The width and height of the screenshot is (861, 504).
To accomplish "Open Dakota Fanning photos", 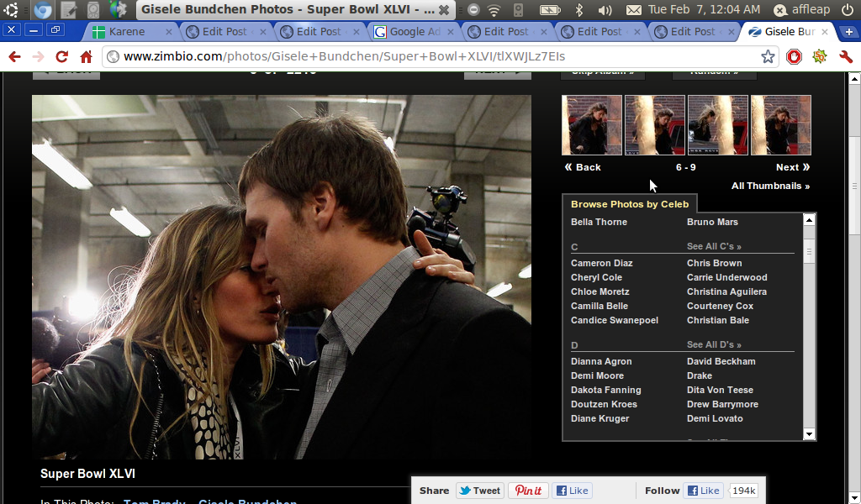I will [x=605, y=390].
